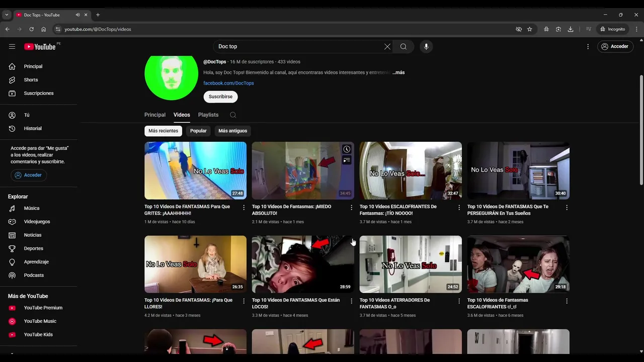The image size is (644, 362).
Task: Open facebook.com/DocTops link
Action: click(228, 83)
